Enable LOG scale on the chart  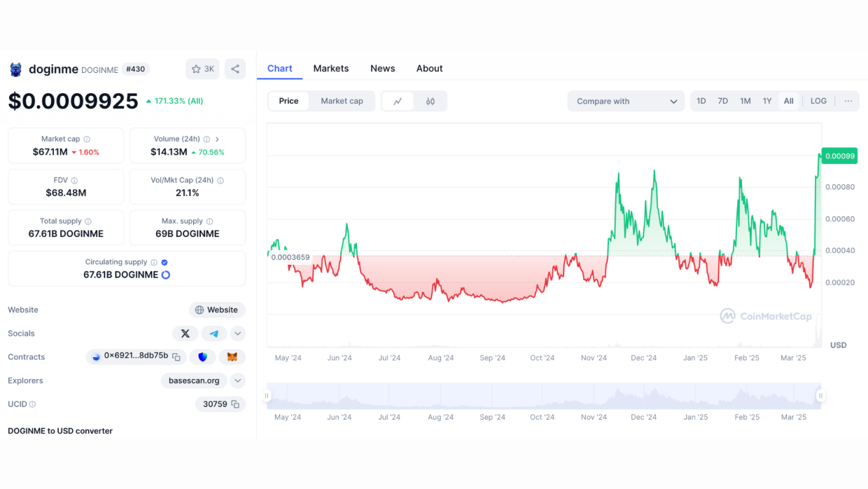click(818, 101)
